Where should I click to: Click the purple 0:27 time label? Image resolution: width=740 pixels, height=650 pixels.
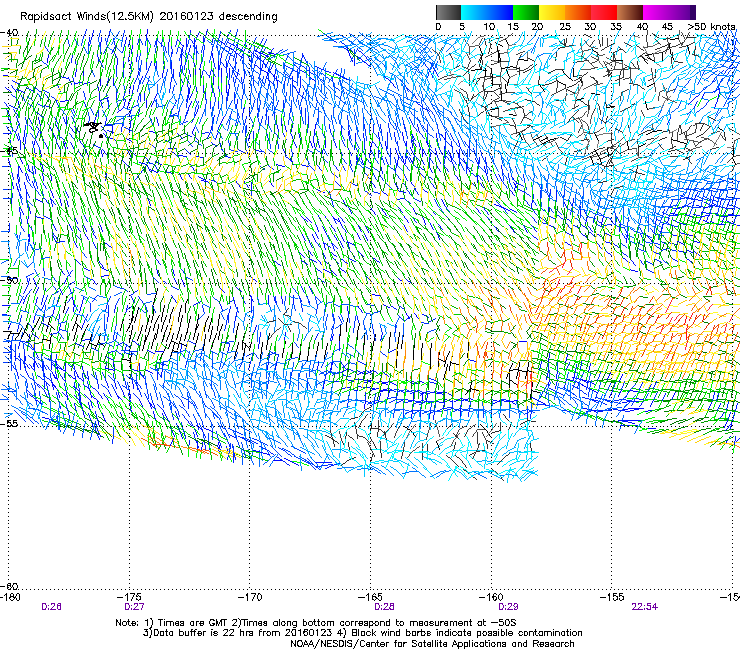click(x=135, y=607)
